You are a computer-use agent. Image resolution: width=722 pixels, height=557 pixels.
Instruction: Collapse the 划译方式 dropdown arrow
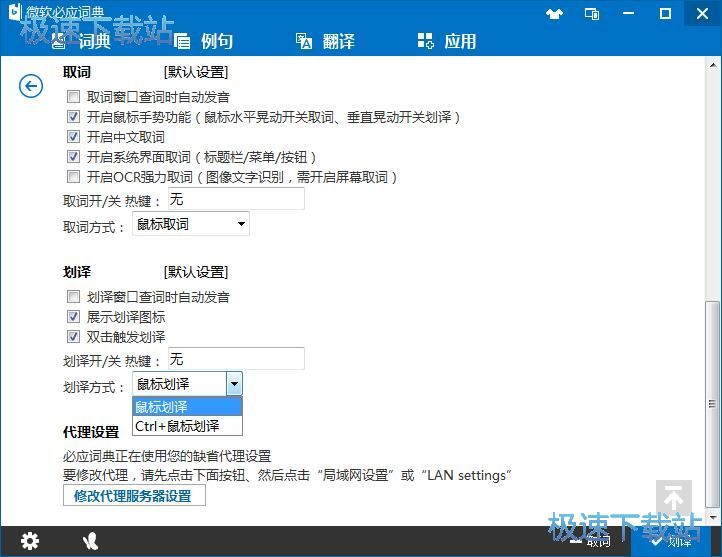234,383
